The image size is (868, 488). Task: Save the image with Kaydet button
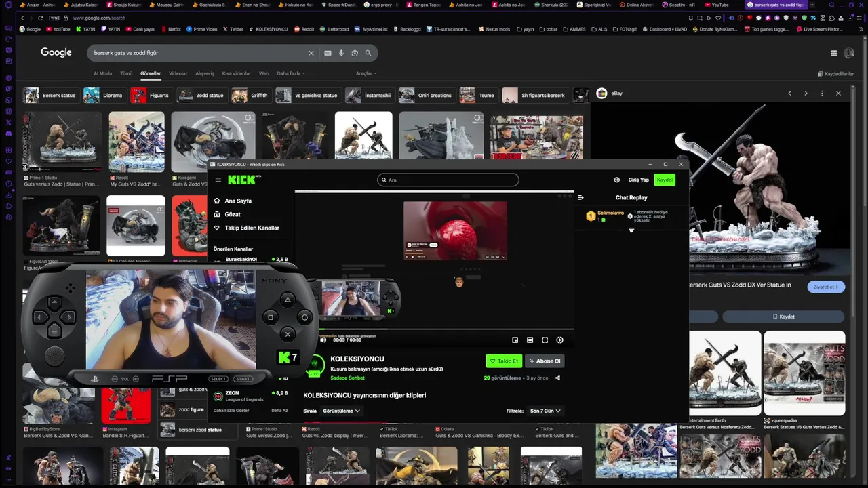[x=783, y=317]
